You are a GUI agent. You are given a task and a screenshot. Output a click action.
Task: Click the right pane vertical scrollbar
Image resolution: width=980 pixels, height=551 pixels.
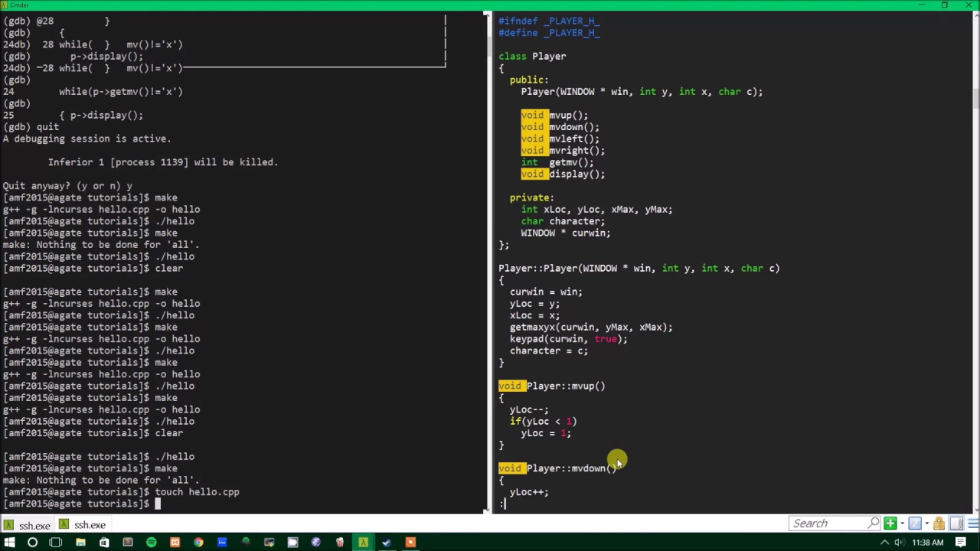click(975, 260)
